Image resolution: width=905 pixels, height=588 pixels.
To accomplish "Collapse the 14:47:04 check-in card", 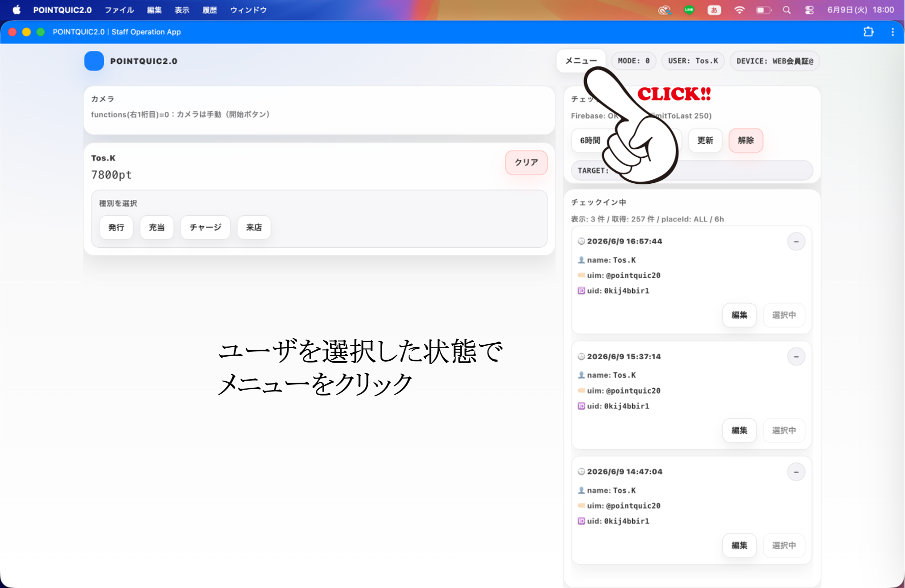I will pos(796,472).
